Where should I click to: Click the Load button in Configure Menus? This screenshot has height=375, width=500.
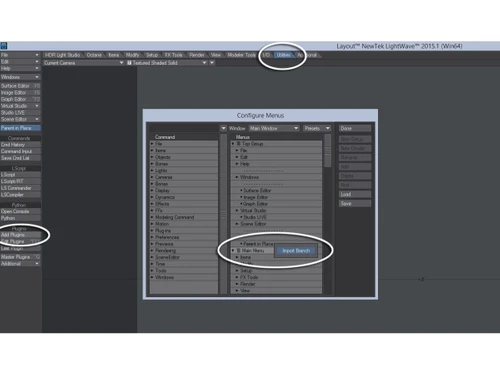tap(355, 194)
